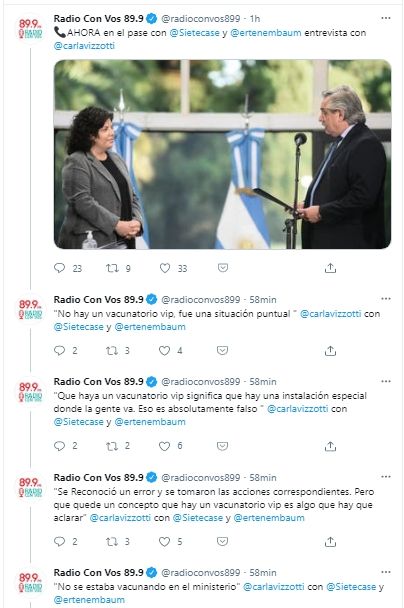The image size is (404, 608).
Task: Open @carlavizzotti mention in first tweet
Action: click(x=84, y=46)
